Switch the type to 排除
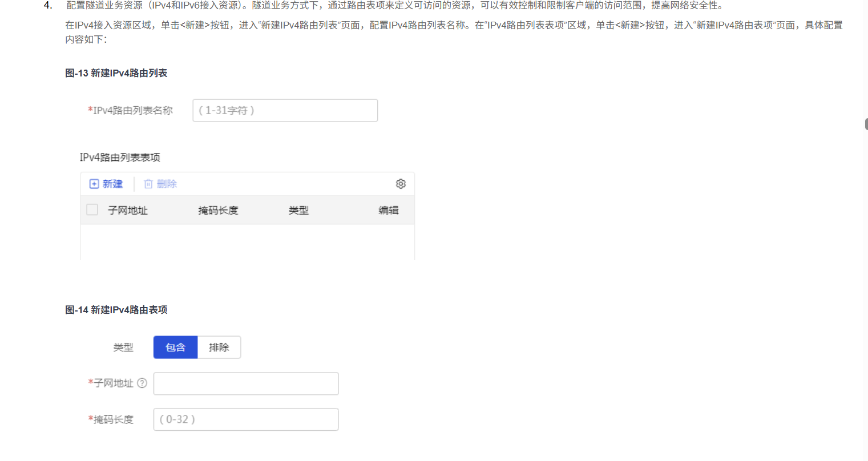This screenshot has height=461, width=868. (x=219, y=347)
